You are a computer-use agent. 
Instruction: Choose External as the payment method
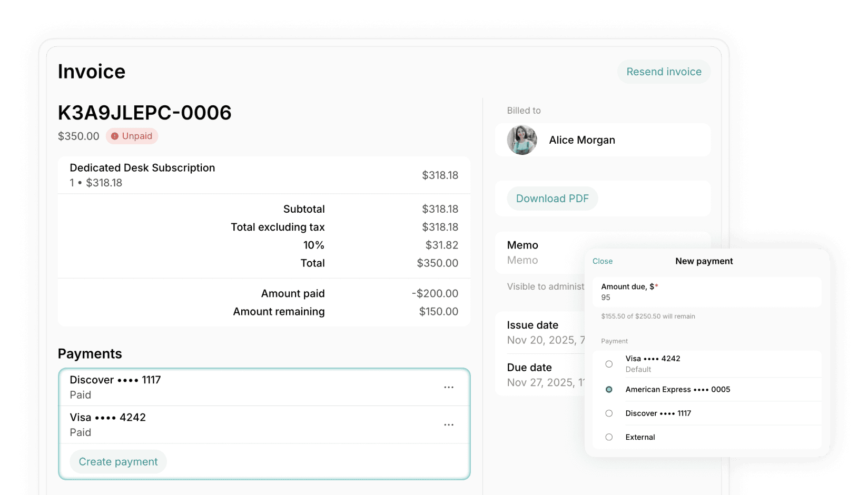pyautogui.click(x=609, y=437)
